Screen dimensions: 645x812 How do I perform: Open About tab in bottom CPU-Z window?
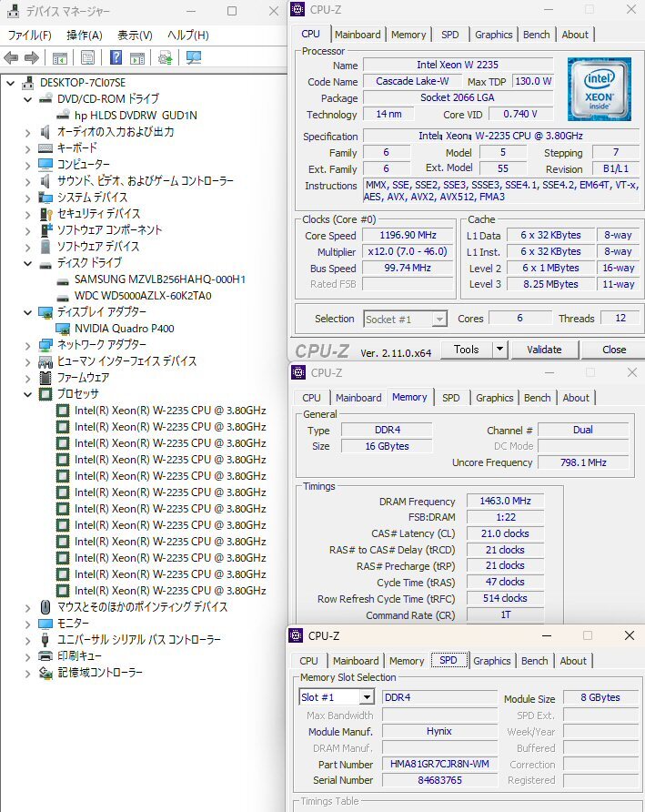(x=573, y=661)
